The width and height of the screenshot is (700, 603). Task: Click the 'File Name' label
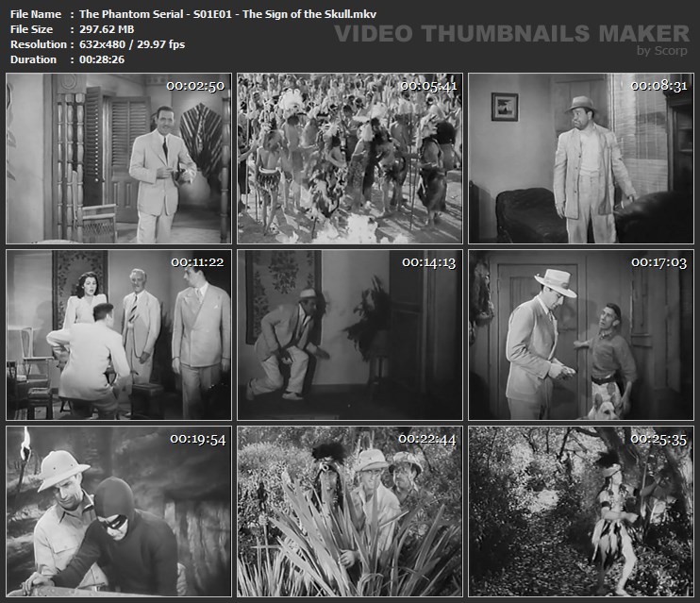[x=36, y=14]
